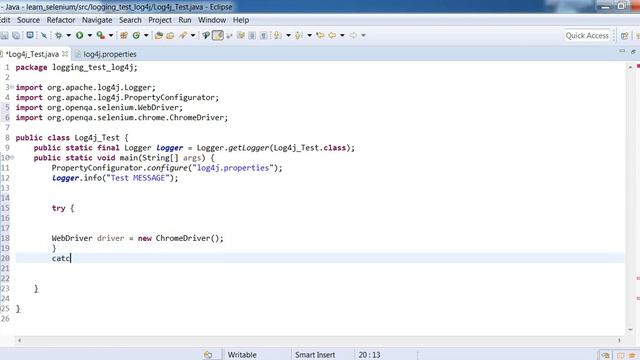Click the Open Perspective icon

click(x=624, y=36)
